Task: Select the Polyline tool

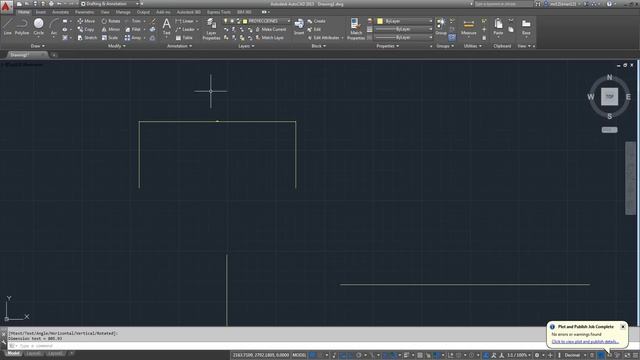Action: (22, 27)
